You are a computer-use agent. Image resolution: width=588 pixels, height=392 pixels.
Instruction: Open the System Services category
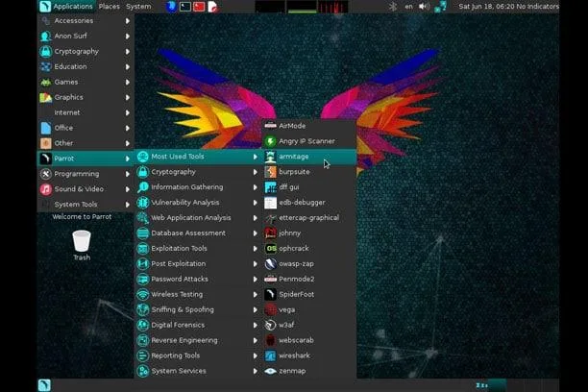(198, 371)
